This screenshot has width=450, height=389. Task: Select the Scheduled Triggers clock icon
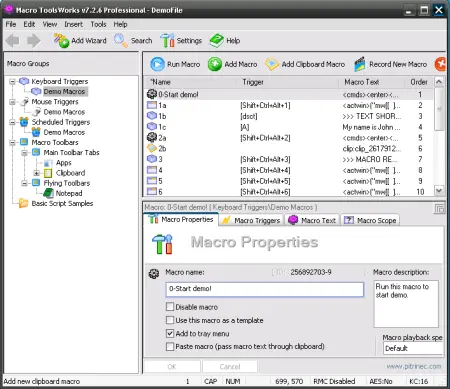click(24, 122)
